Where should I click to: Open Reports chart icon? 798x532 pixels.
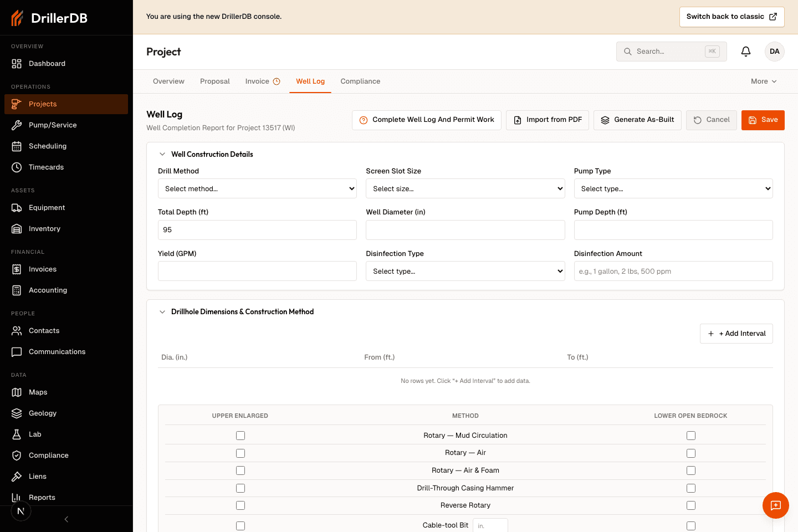[17, 498]
